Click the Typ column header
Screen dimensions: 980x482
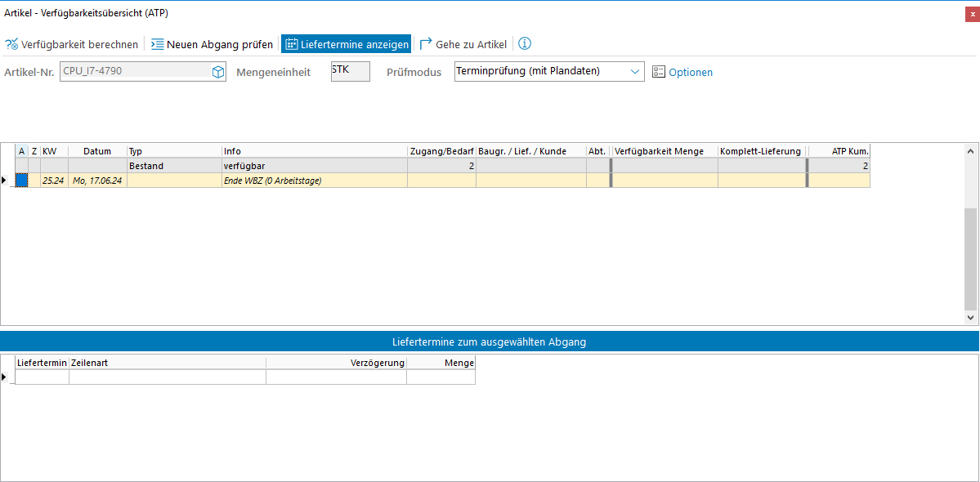click(x=174, y=151)
